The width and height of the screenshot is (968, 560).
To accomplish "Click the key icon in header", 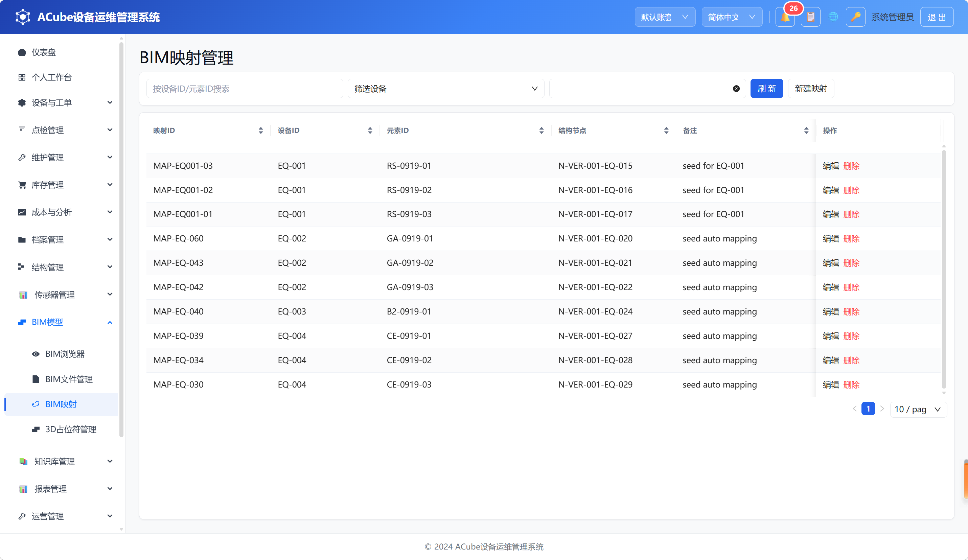I will click(x=855, y=17).
